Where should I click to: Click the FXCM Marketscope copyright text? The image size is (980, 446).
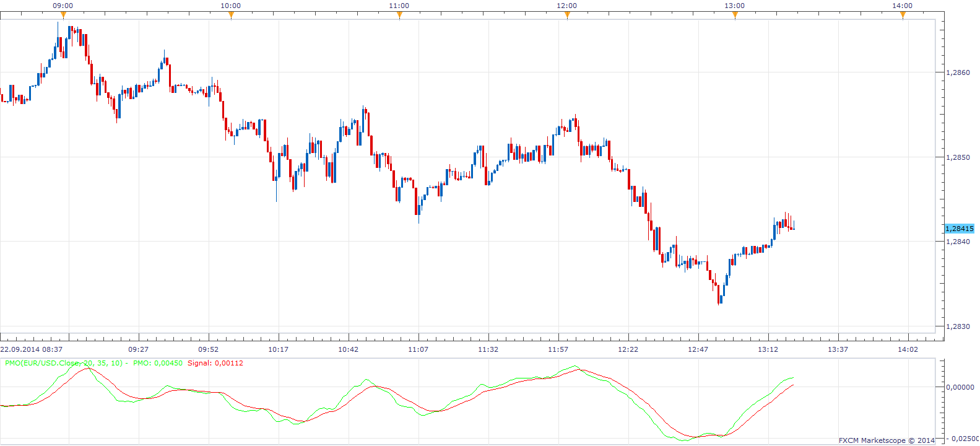(x=887, y=440)
